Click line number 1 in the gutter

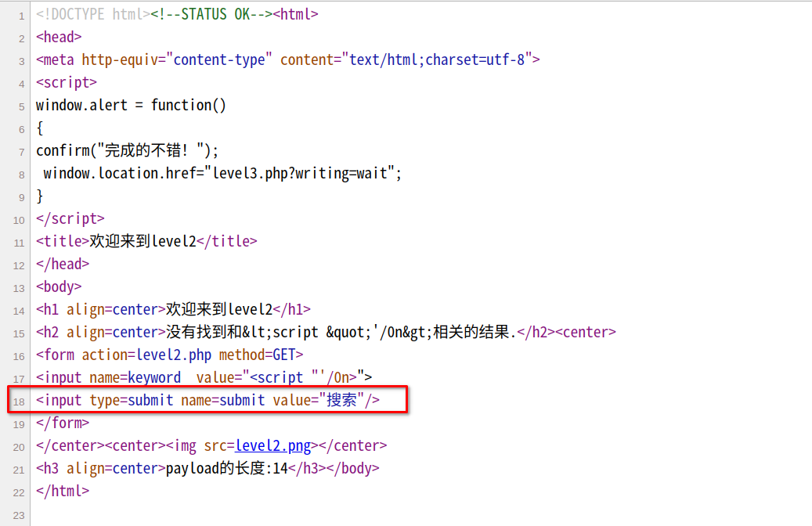coord(22,16)
